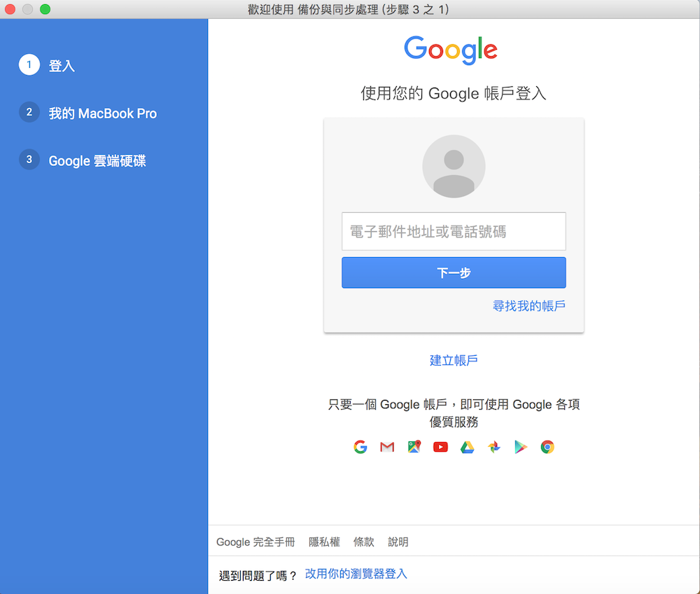Open the 隱私權 link
The image size is (700, 594).
click(324, 541)
